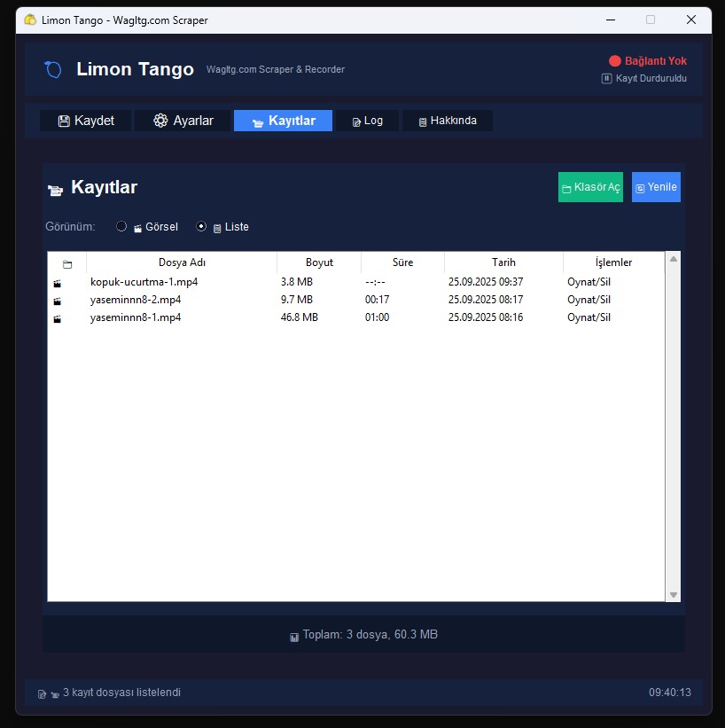Sort by Tarih column header
The width and height of the screenshot is (725, 728).
point(503,262)
